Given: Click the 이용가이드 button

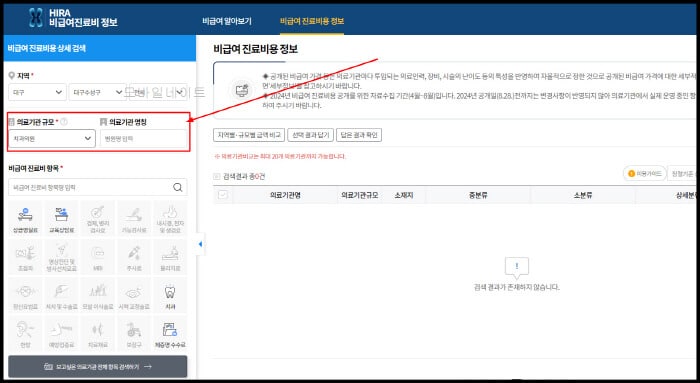Looking at the screenshot, I should 645,173.
